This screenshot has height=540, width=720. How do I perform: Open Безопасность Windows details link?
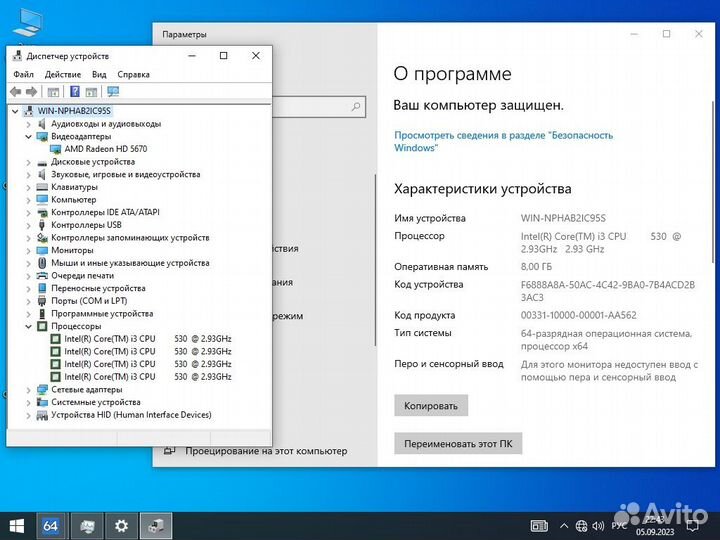(503, 141)
